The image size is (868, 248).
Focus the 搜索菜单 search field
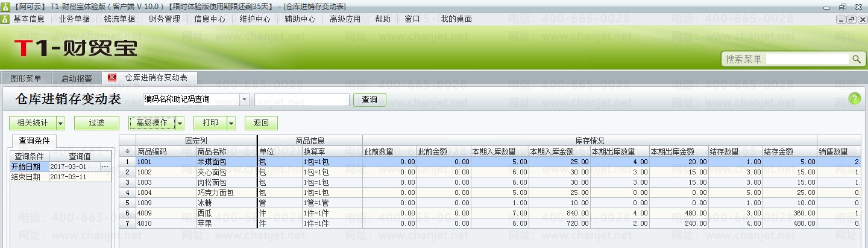coord(808,59)
